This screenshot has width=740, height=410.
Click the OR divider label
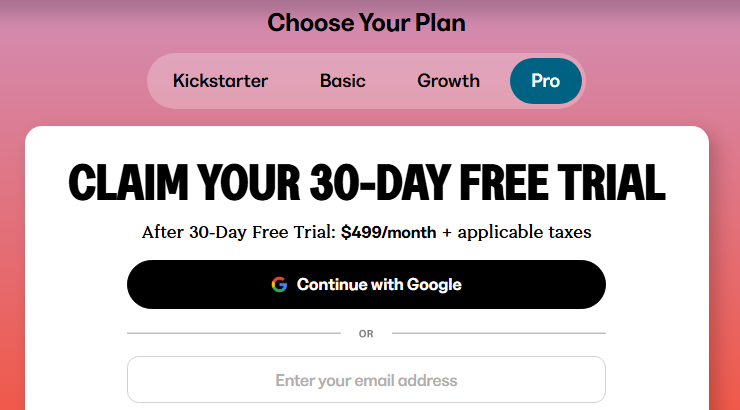click(366, 333)
